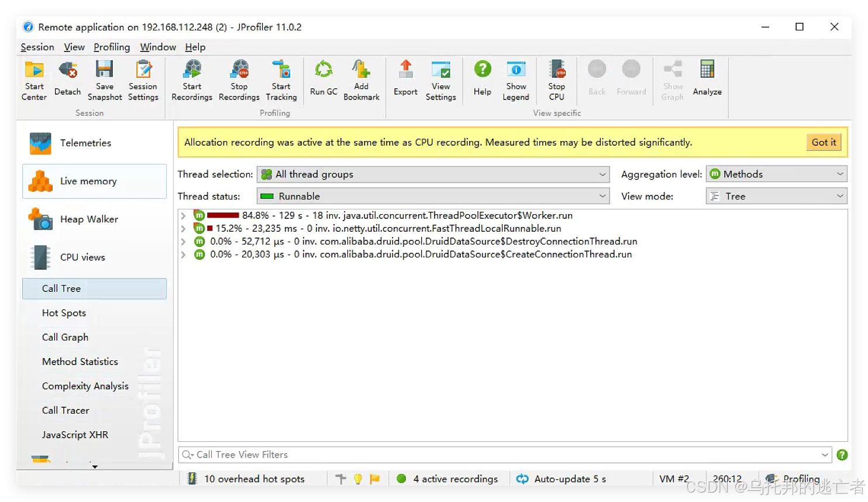Click the pin icon in status bar
Image resolution: width=868 pixels, height=502 pixels.
(341, 479)
